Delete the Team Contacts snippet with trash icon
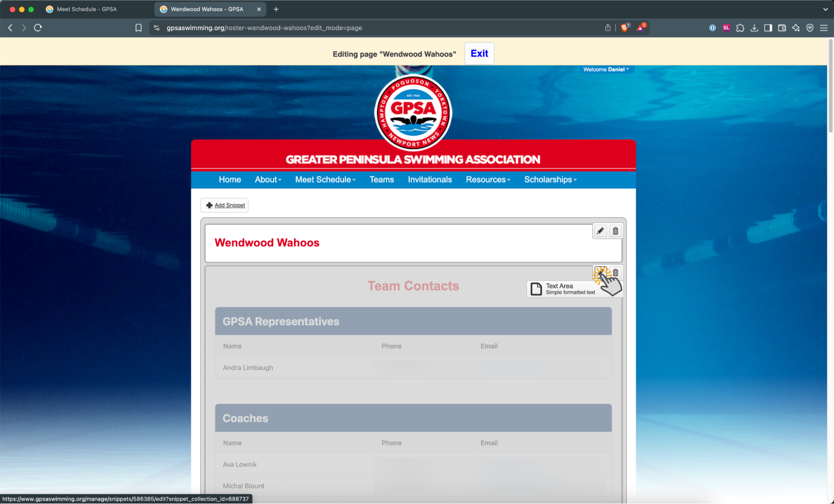The width and height of the screenshot is (834, 504). 616,272
